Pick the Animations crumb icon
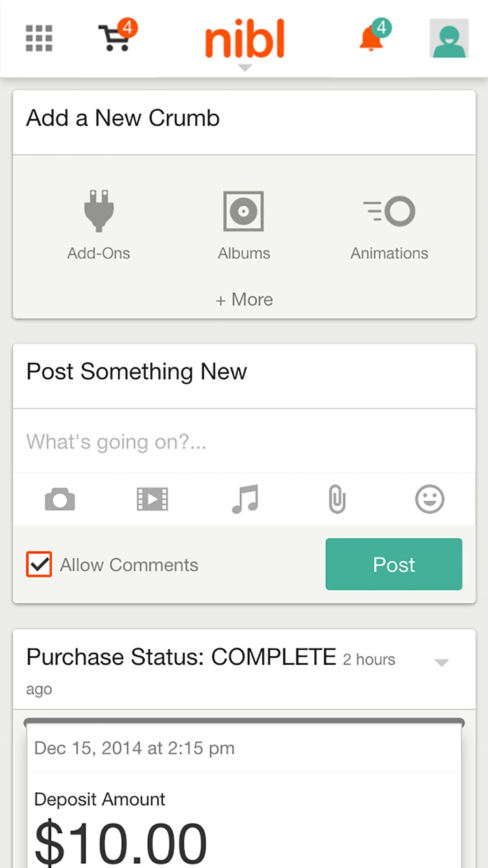 (x=389, y=211)
